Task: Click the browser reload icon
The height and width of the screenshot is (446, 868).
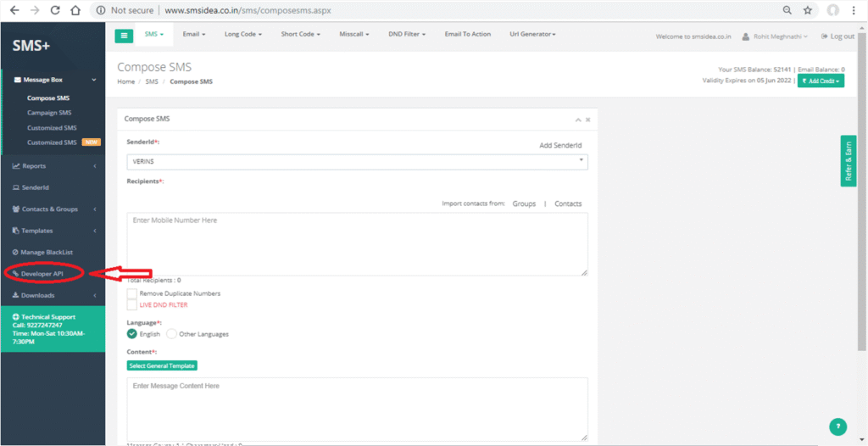Action: coord(55,11)
